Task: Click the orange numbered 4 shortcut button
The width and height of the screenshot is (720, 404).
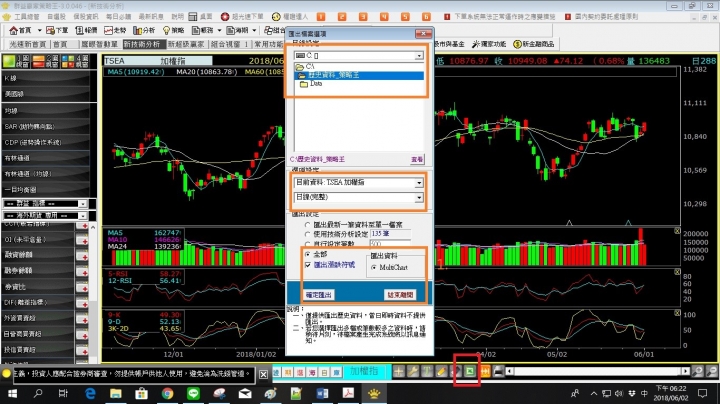Action: pyautogui.click(x=384, y=17)
